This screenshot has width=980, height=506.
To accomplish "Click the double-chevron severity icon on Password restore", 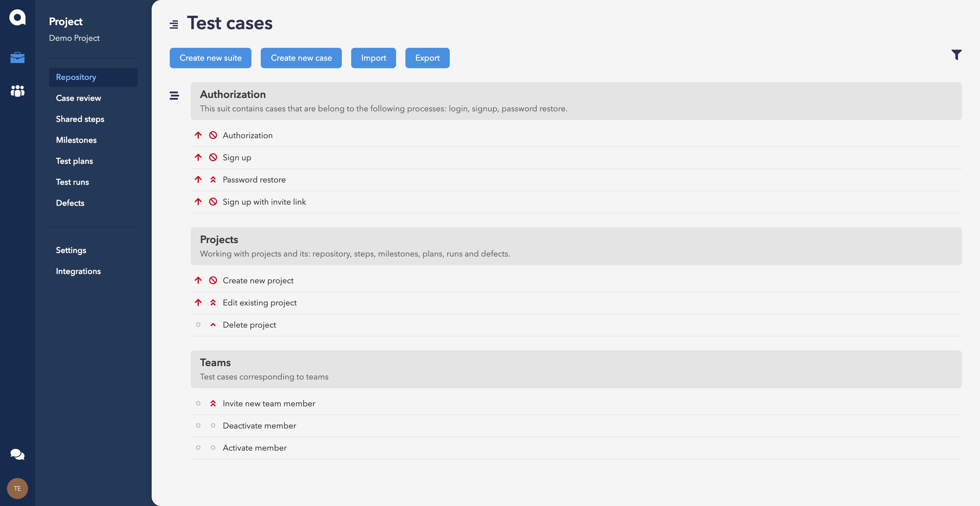I will 213,180.
